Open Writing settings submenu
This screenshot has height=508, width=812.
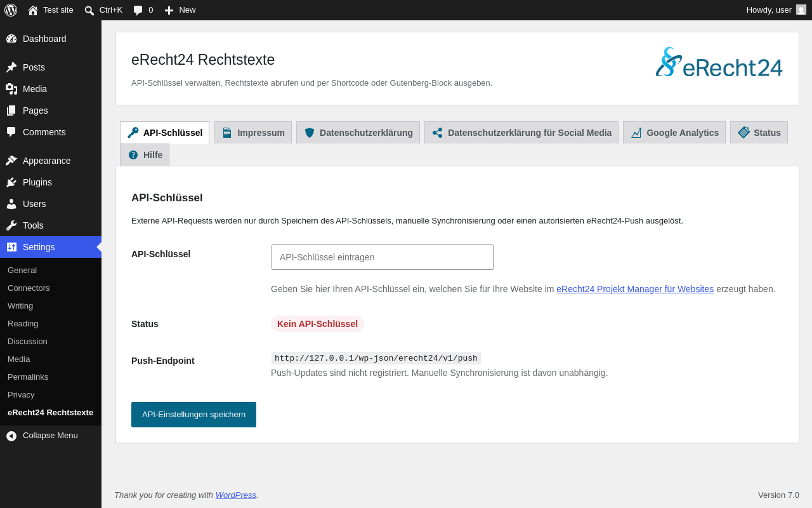(20, 305)
